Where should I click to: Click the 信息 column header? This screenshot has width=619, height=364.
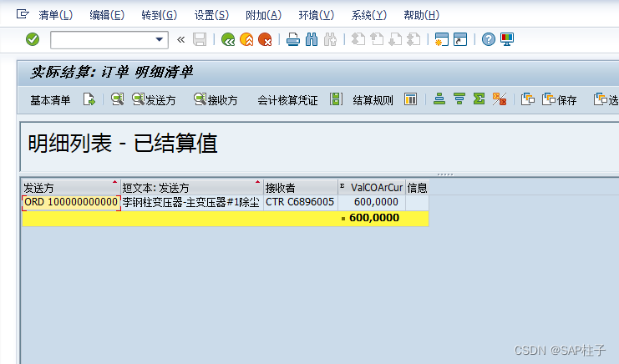point(418,187)
